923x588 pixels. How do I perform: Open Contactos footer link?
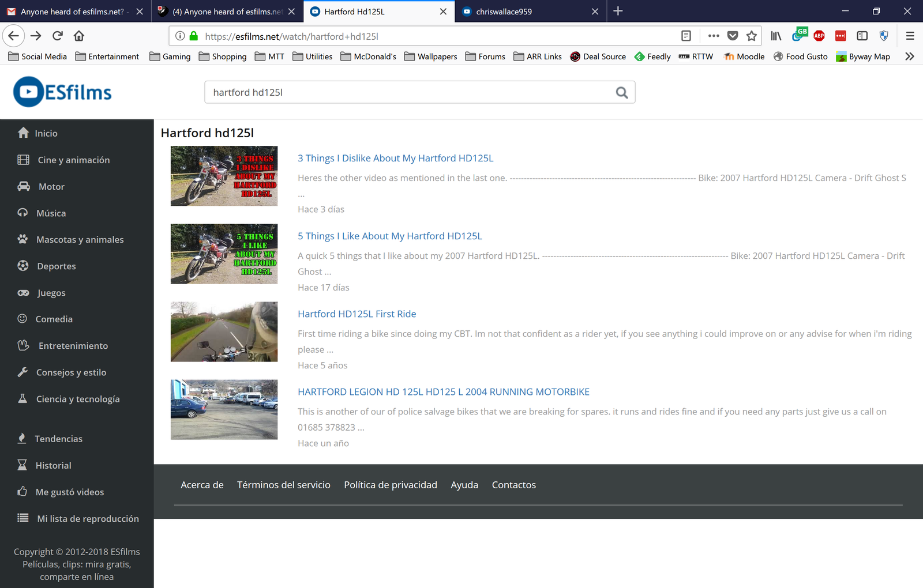coord(514,485)
